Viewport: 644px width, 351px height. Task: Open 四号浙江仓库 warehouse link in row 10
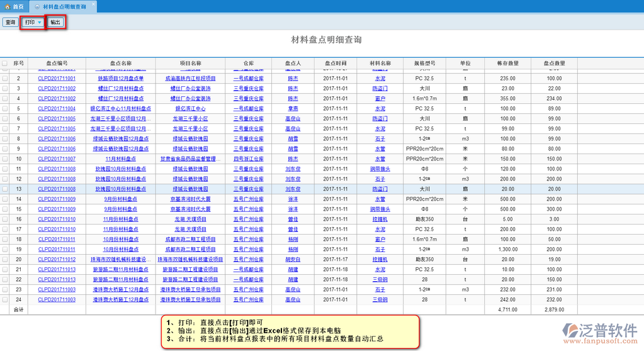[248, 159]
